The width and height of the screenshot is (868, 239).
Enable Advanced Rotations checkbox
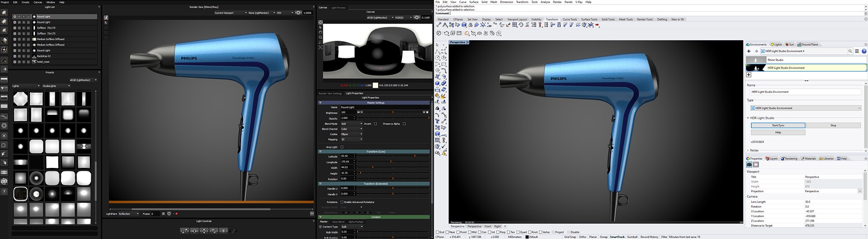(x=342, y=202)
